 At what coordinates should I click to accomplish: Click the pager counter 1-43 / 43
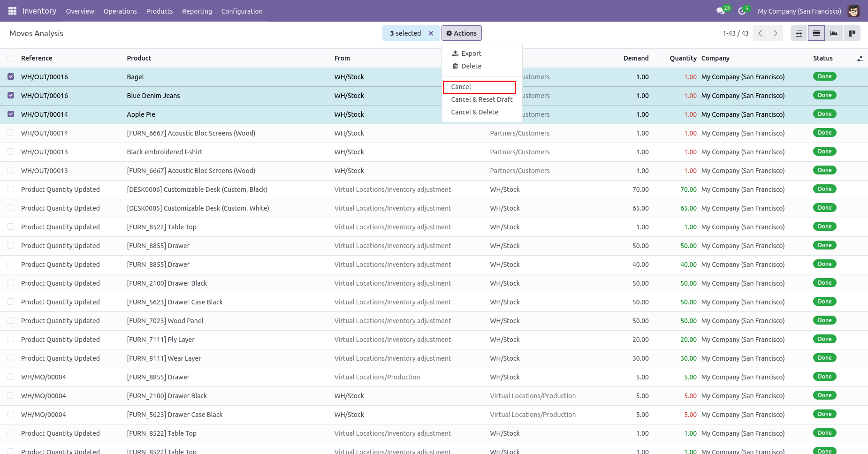pos(735,33)
